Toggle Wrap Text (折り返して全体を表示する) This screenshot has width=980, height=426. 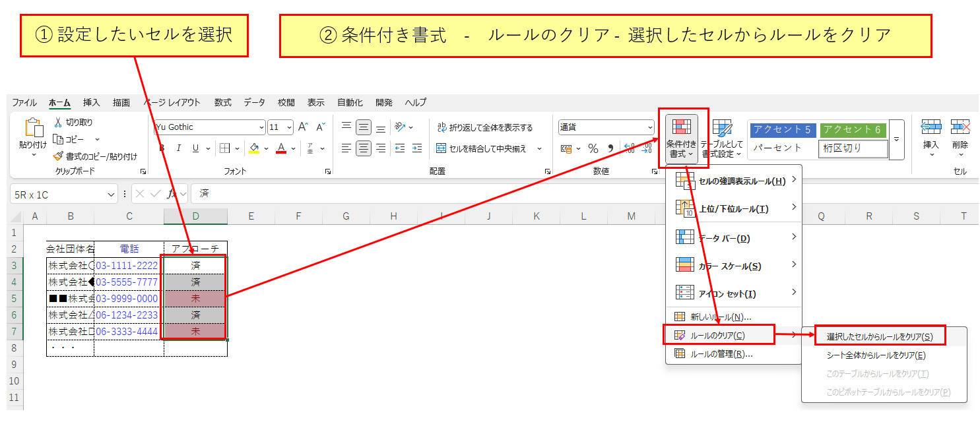(484, 127)
